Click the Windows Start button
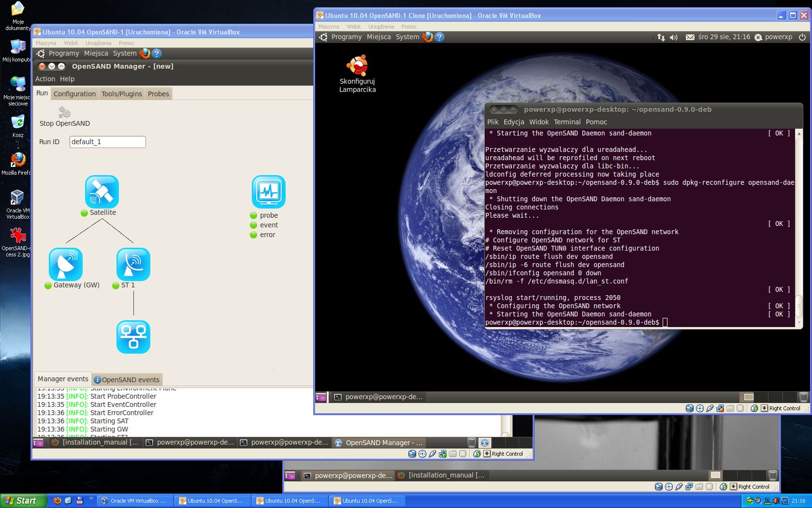The width and height of the screenshot is (812, 508). point(23,501)
